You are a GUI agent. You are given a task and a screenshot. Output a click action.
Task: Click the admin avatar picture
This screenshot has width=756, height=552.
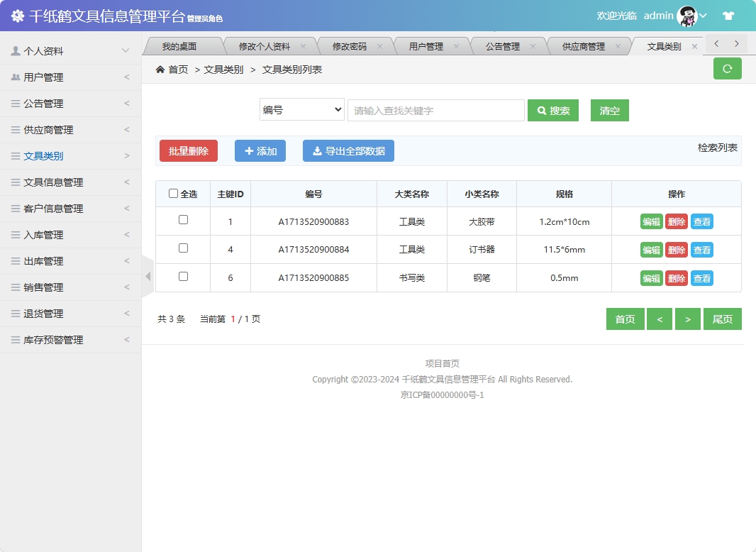(686, 15)
